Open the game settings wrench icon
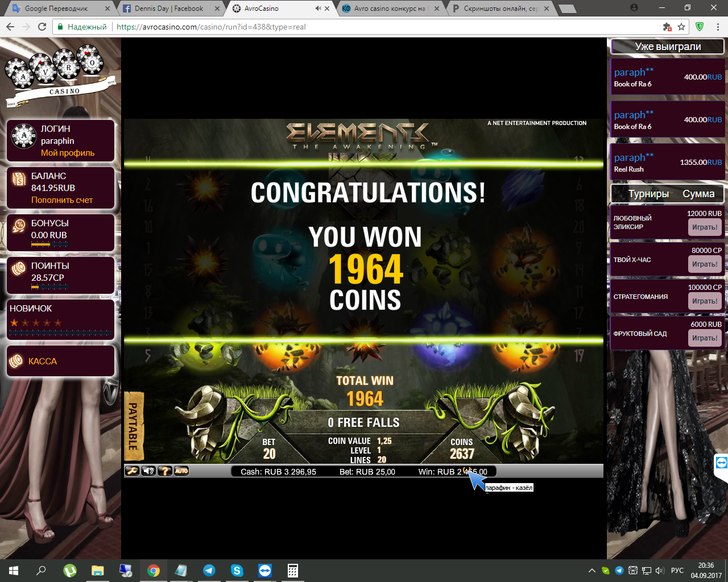728x582 pixels. pyautogui.click(x=132, y=471)
